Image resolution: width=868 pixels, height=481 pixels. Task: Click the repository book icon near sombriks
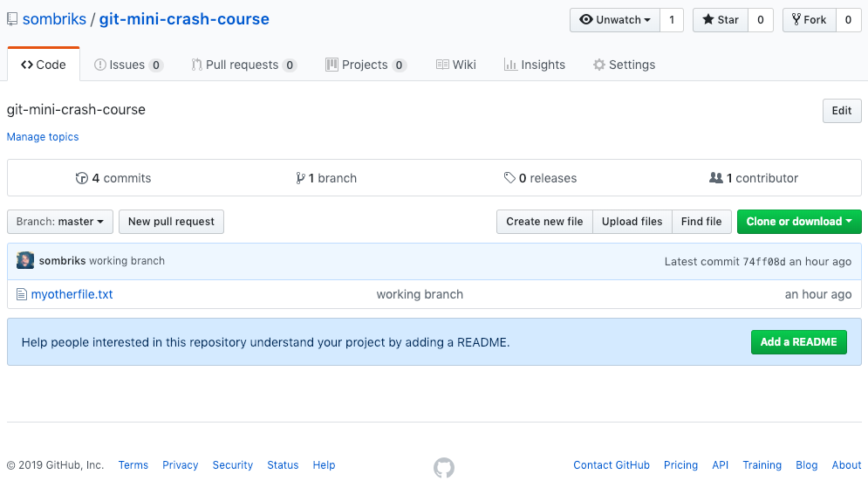click(12, 19)
